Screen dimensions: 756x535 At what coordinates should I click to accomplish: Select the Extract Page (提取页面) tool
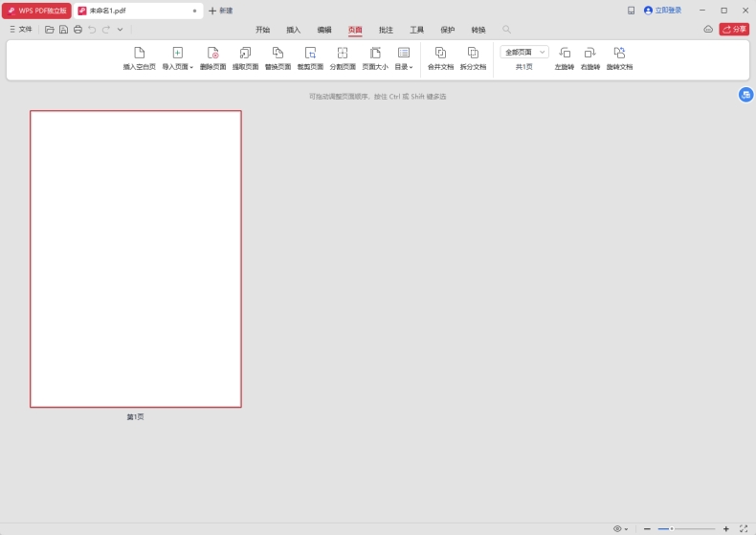click(x=245, y=54)
